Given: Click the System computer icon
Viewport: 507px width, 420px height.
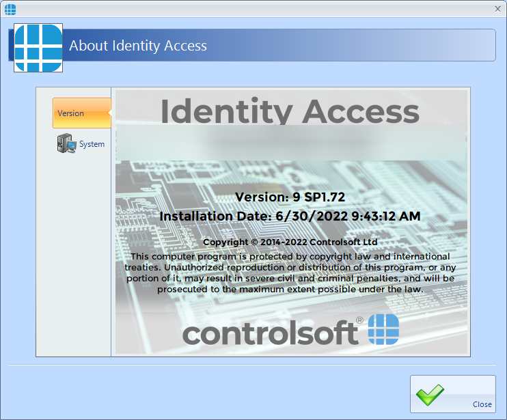Looking at the screenshot, I should [x=66, y=143].
